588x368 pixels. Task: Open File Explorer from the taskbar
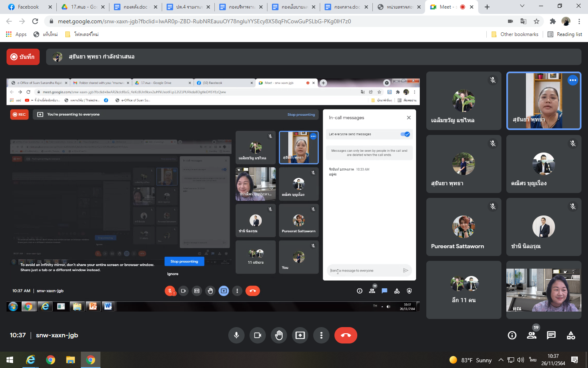pos(71,360)
